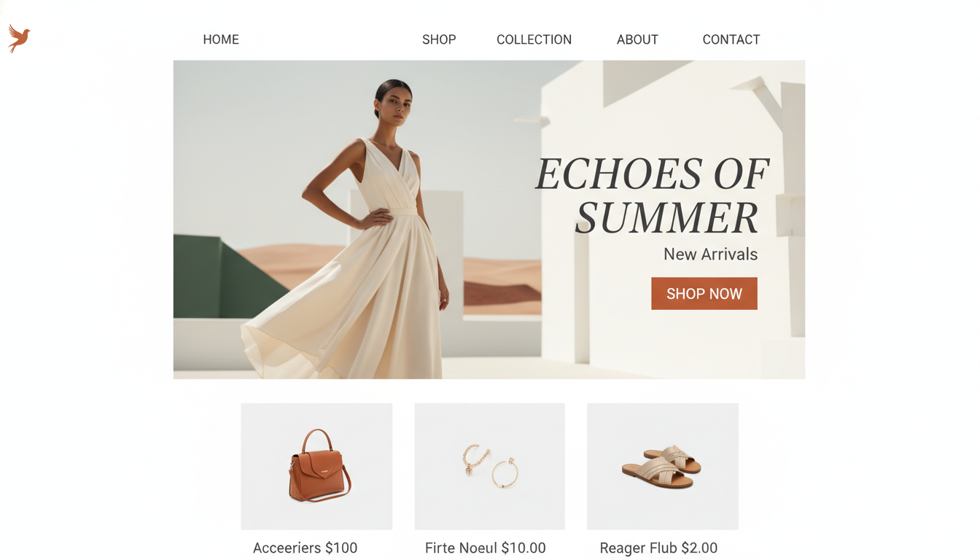Select the Echoes of Summer headline
The image size is (980, 560).
click(653, 195)
